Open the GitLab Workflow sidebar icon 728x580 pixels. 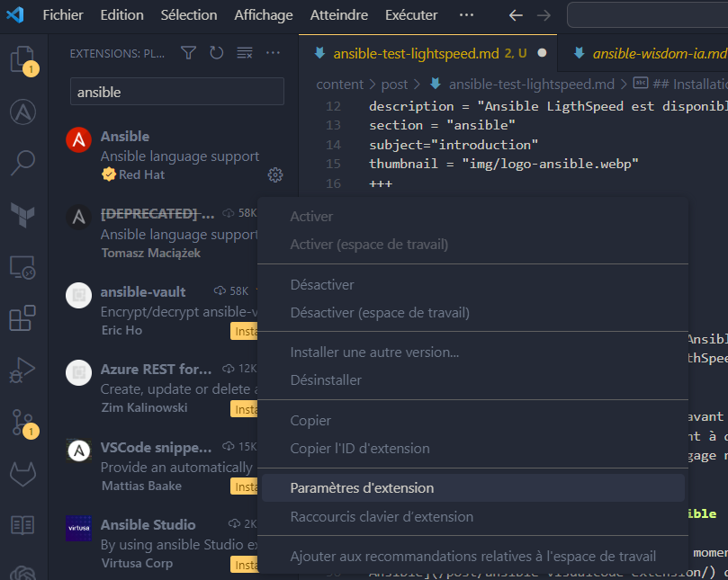pos(22,474)
